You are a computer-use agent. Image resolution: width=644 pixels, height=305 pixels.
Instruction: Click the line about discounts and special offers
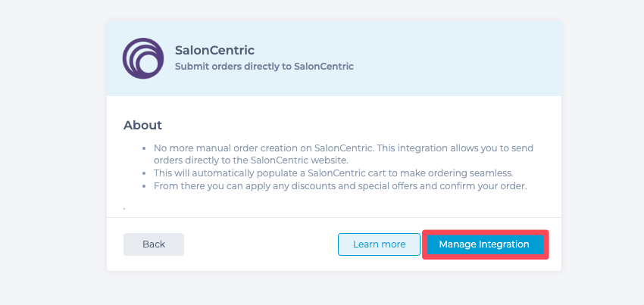coord(340,186)
